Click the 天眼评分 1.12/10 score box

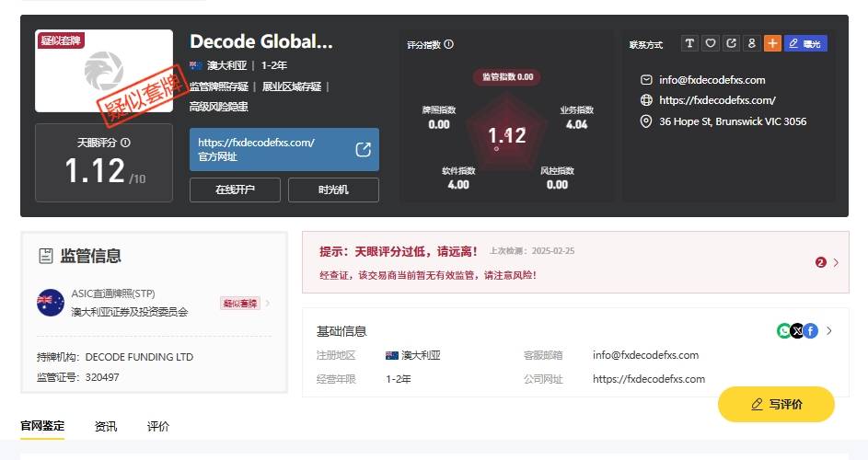tap(104, 163)
